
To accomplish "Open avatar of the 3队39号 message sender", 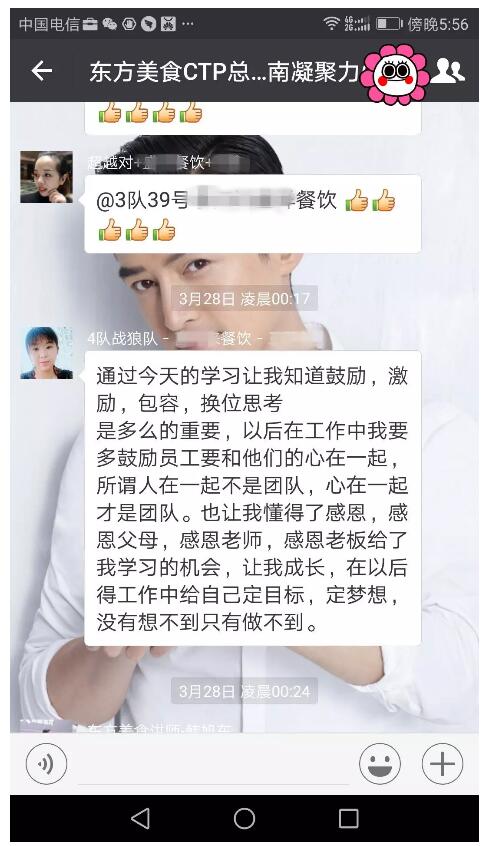I will click(x=46, y=176).
